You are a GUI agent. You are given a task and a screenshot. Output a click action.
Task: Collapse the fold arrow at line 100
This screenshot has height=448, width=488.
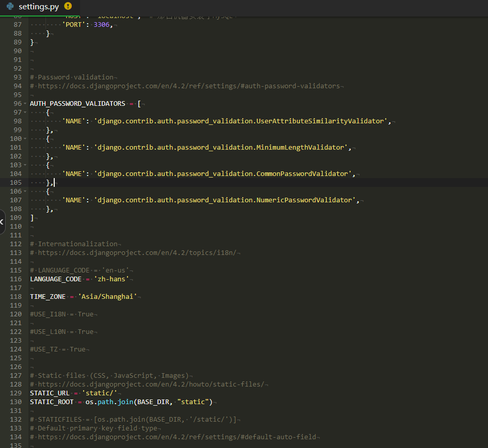pyautogui.click(x=25, y=139)
